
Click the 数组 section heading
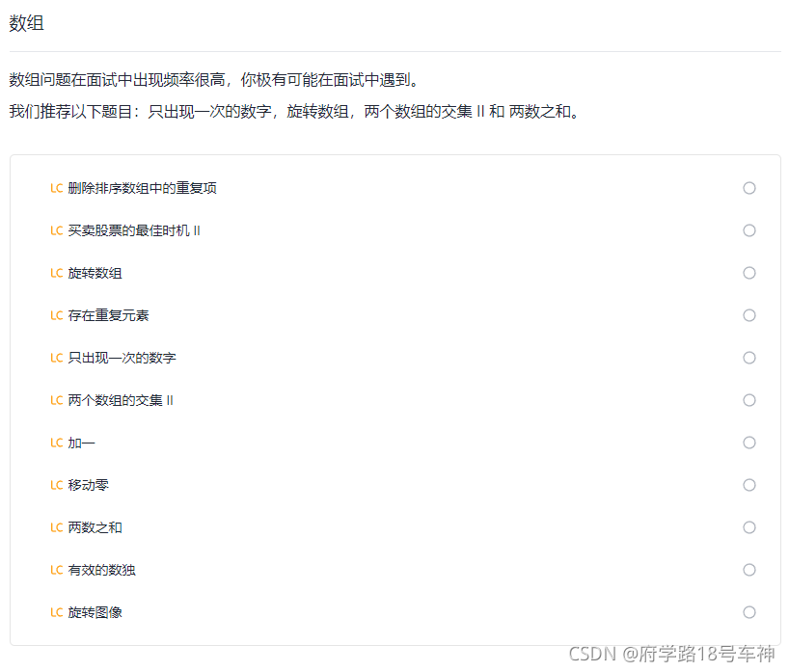[27, 23]
